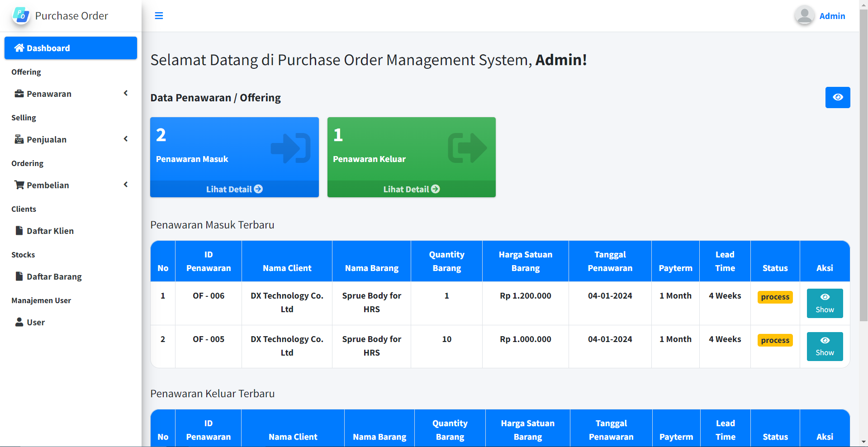Click the Daftar Klien document icon
The width and height of the screenshot is (868, 447).
click(19, 231)
